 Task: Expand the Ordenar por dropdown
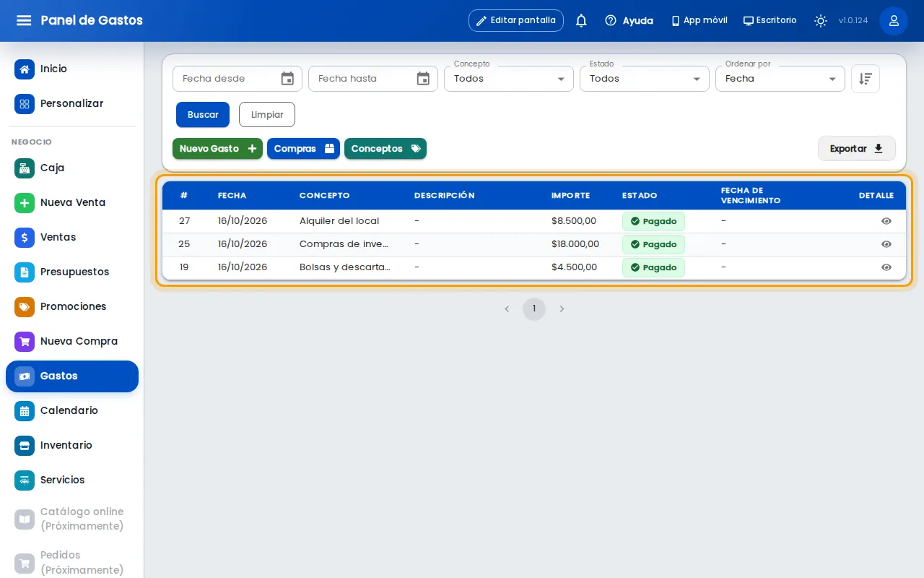[x=780, y=79]
